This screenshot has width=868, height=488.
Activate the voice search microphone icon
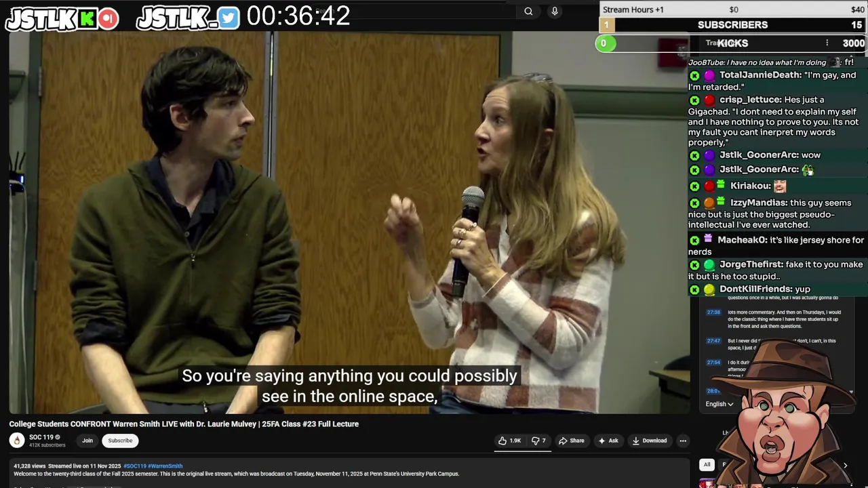click(555, 11)
